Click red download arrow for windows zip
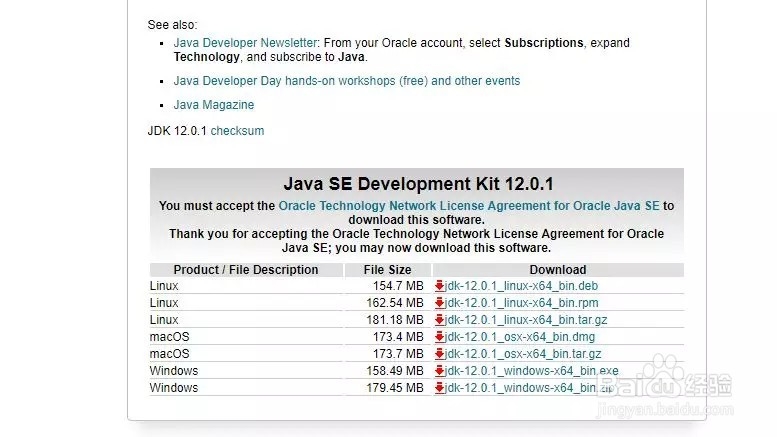777x437 pixels. coord(439,388)
